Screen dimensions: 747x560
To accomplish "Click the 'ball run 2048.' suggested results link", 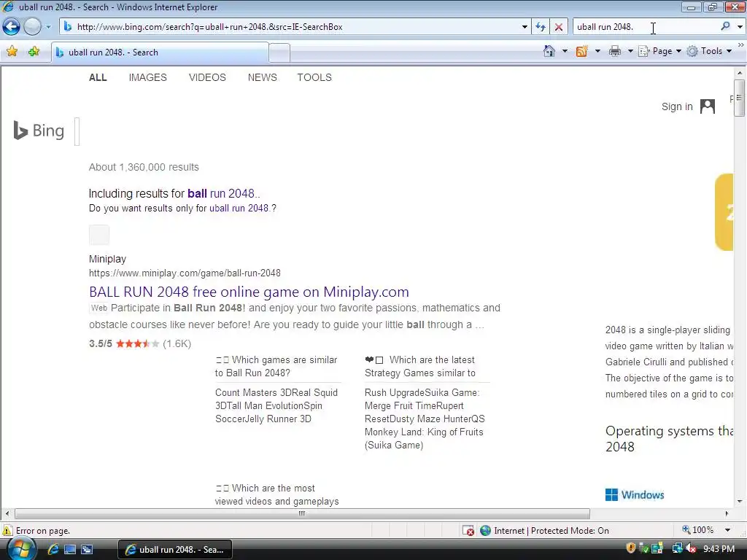I will click(223, 193).
